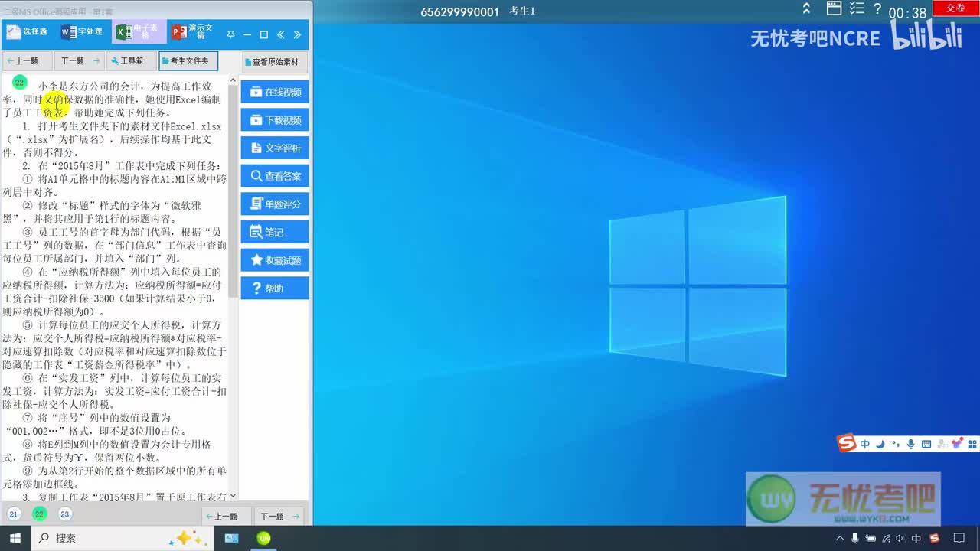
Task: Select question 22 circle at bottom
Action: 40,514
